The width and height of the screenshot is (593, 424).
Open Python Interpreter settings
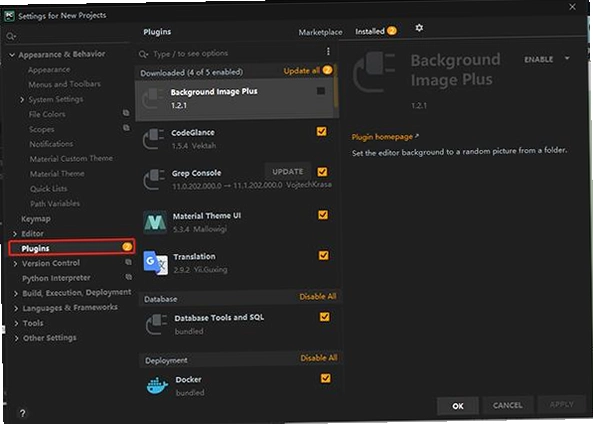point(56,278)
